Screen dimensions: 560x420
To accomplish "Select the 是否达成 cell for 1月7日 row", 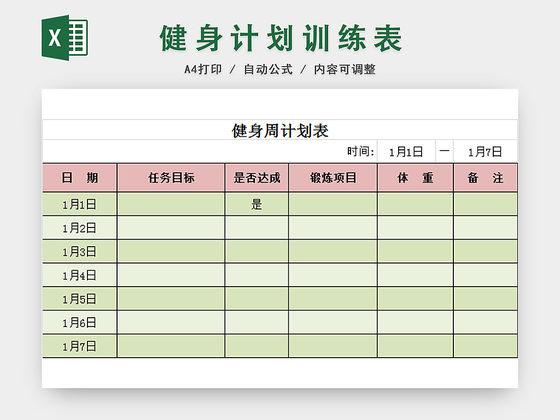I will 257,346.
